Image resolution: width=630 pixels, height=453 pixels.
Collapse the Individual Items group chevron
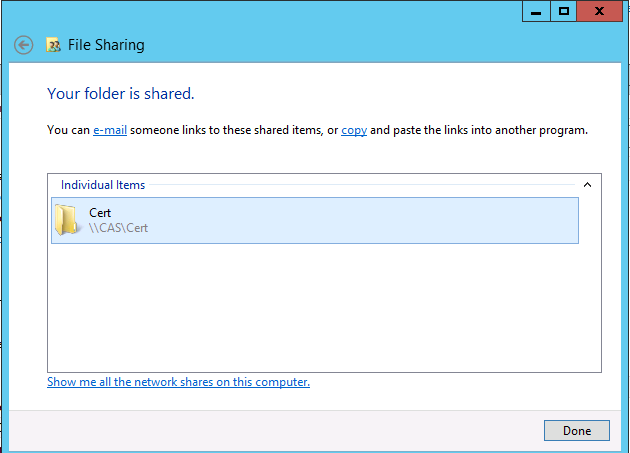click(x=587, y=185)
